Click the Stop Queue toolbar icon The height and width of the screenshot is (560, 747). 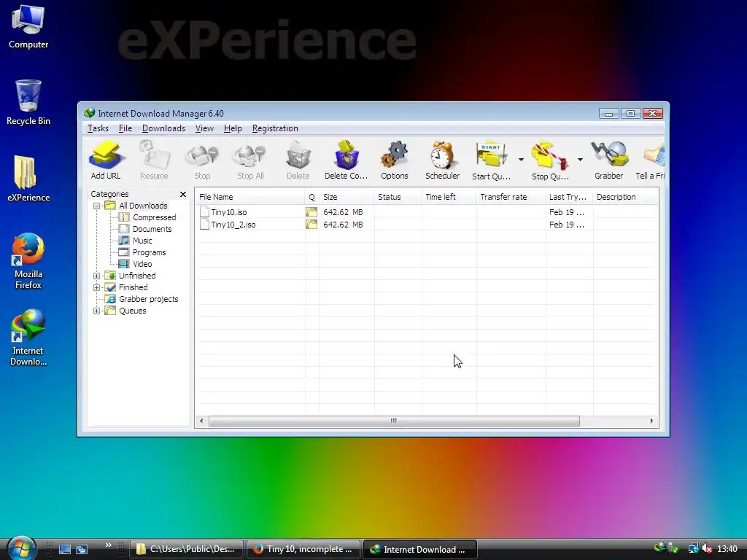(x=550, y=160)
